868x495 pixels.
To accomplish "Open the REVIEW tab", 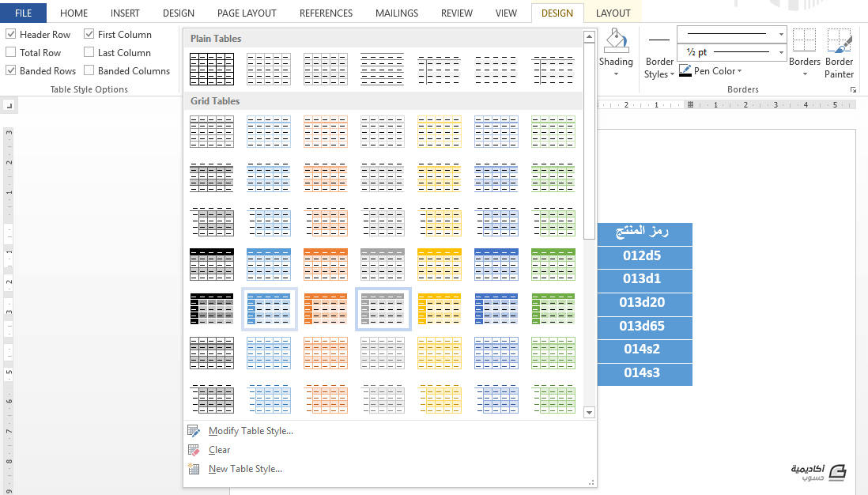I will (x=457, y=13).
